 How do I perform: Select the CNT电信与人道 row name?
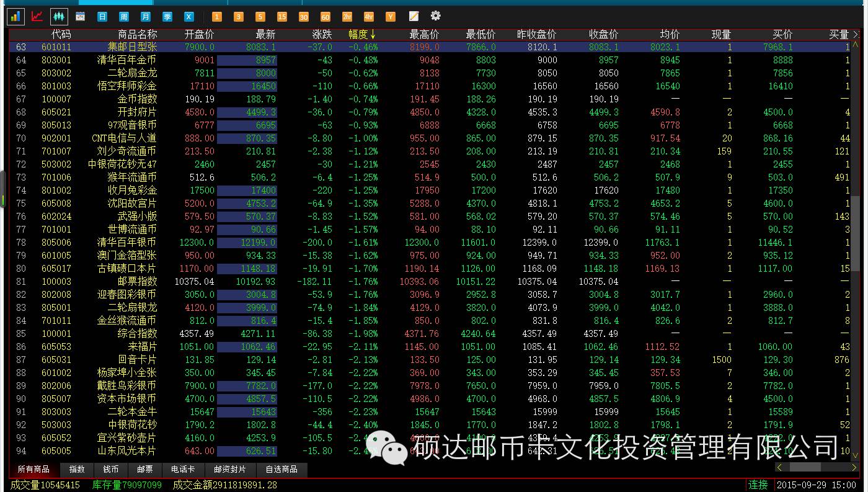click(x=124, y=138)
